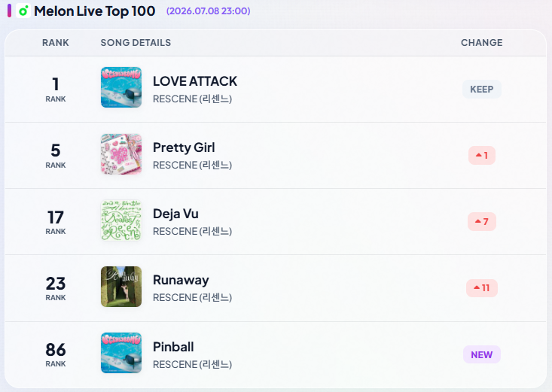Open Deja Vu album cover thumbnail
Screen dimensions: 552x392
click(121, 220)
